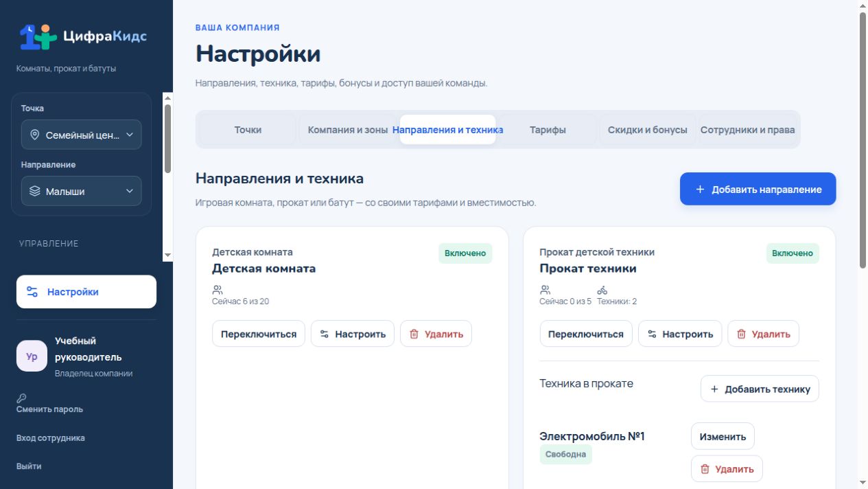
Task: Click the Техника в прокате heading
Action: (587, 383)
